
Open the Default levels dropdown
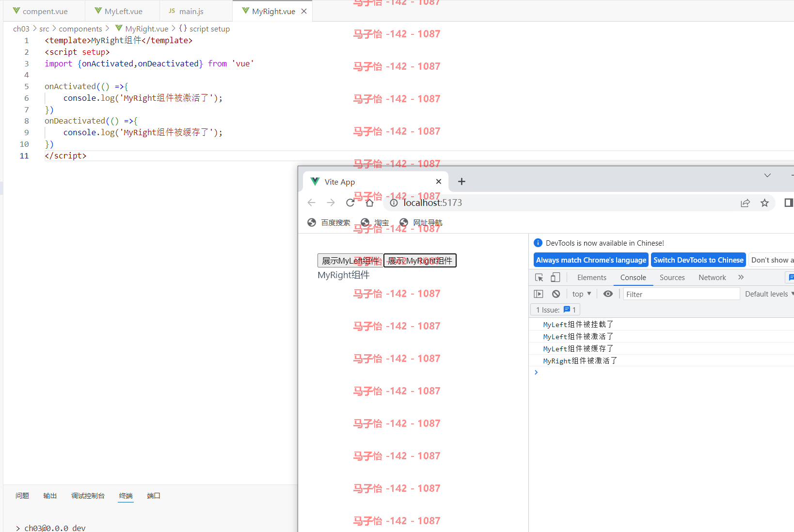click(x=769, y=294)
